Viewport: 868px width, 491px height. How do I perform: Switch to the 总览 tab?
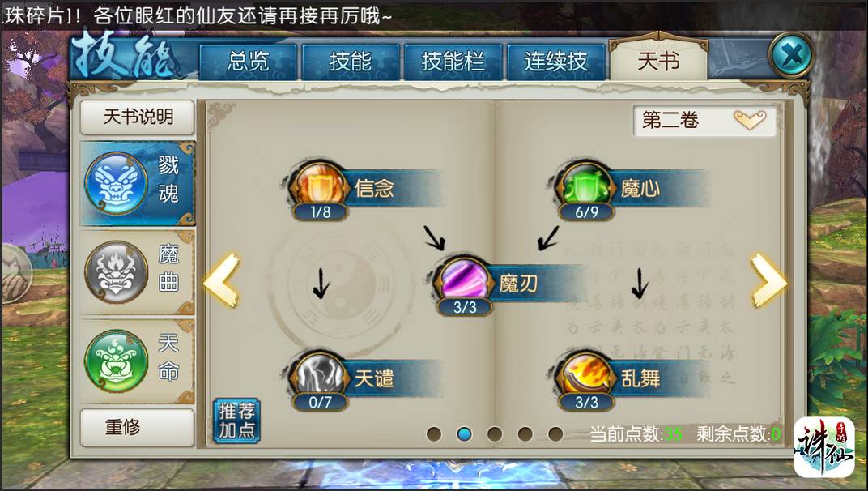[248, 62]
